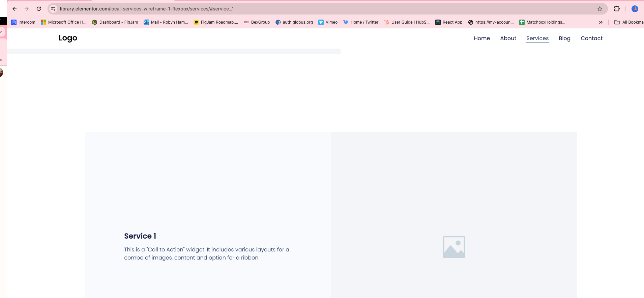
Task: Open the All Bookmarks folder
Action: tap(629, 22)
